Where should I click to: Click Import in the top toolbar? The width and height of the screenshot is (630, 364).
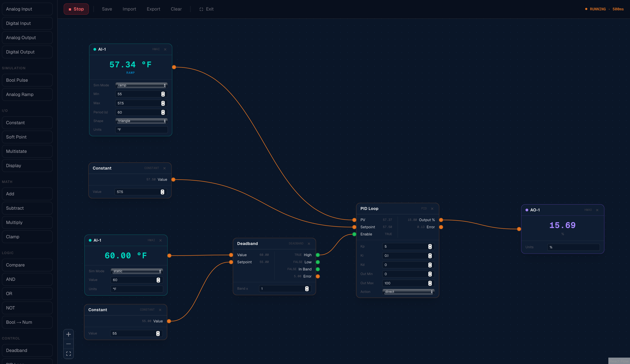[129, 9]
